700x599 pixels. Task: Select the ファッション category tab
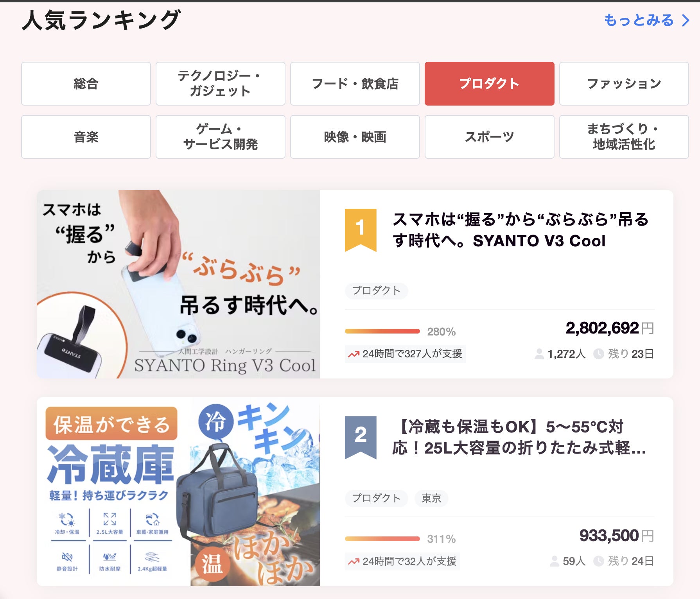pyautogui.click(x=624, y=84)
